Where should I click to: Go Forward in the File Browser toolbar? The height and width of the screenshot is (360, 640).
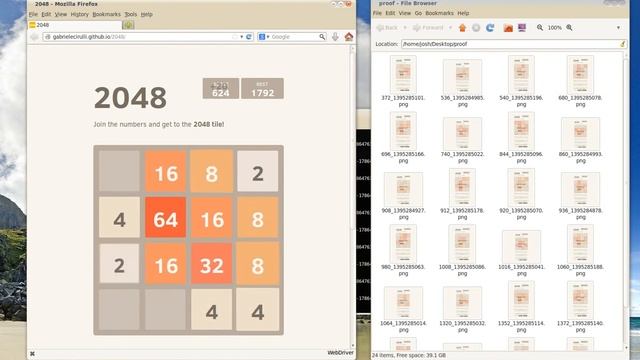pyautogui.click(x=428, y=28)
